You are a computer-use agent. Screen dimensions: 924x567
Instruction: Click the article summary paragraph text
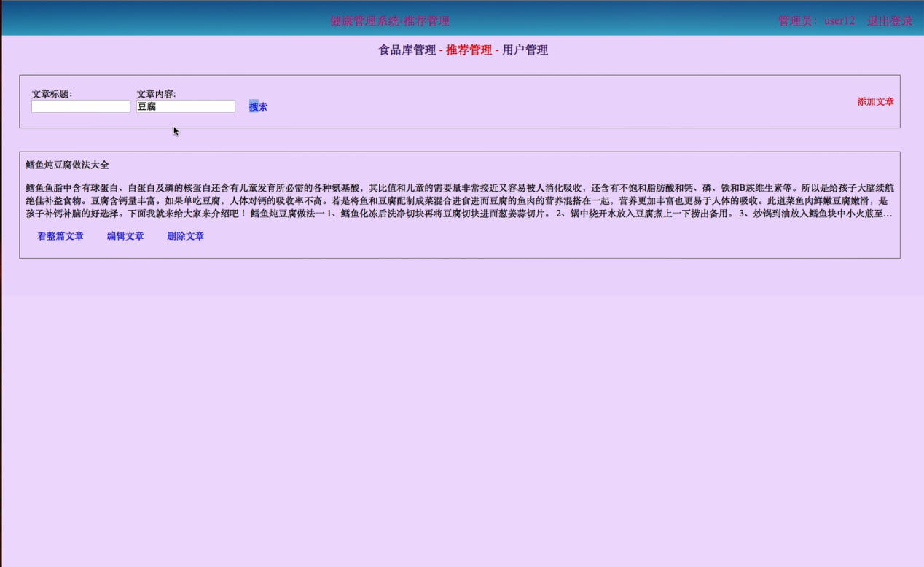460,200
